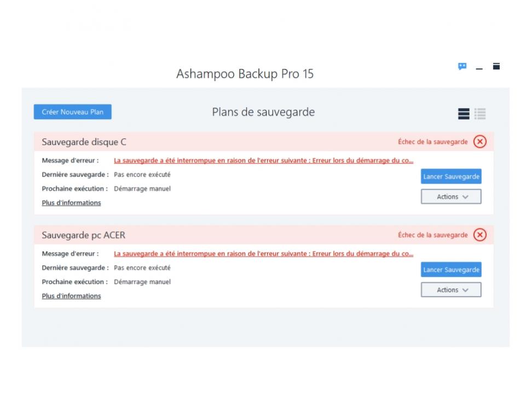Click Dernière sauvegarde label in pc ACER plan
This screenshot has width=532, height=410.
click(75, 268)
